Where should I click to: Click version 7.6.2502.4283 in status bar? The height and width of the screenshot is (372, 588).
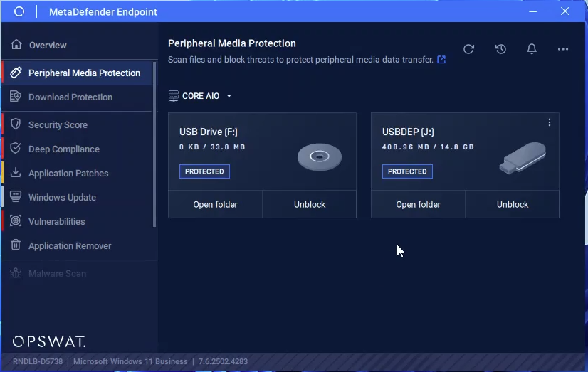[223, 361]
